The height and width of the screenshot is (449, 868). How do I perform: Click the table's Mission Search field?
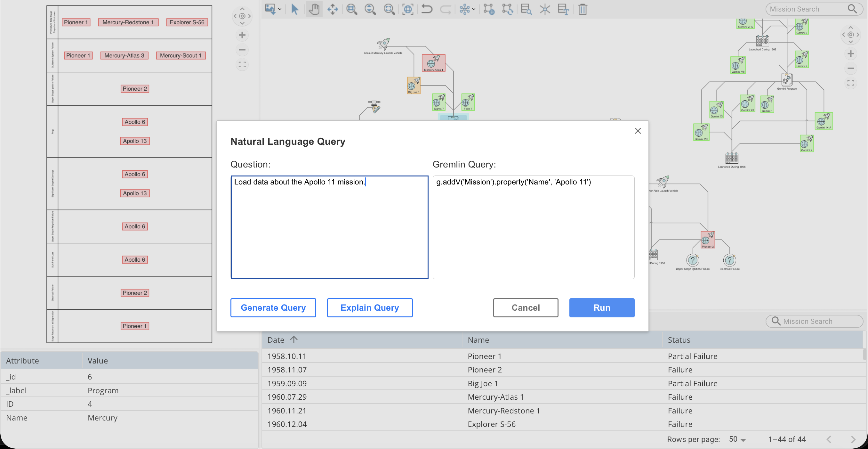814,321
